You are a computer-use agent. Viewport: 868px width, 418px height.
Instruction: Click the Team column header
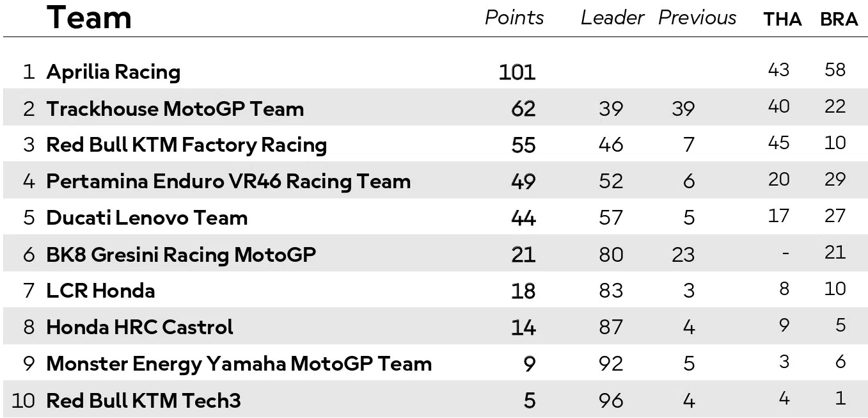pos(90,17)
